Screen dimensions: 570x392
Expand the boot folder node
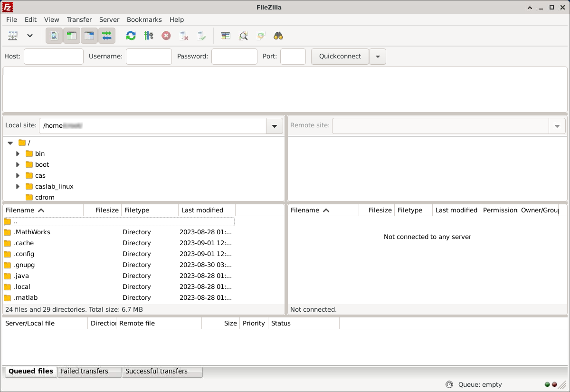click(x=18, y=164)
